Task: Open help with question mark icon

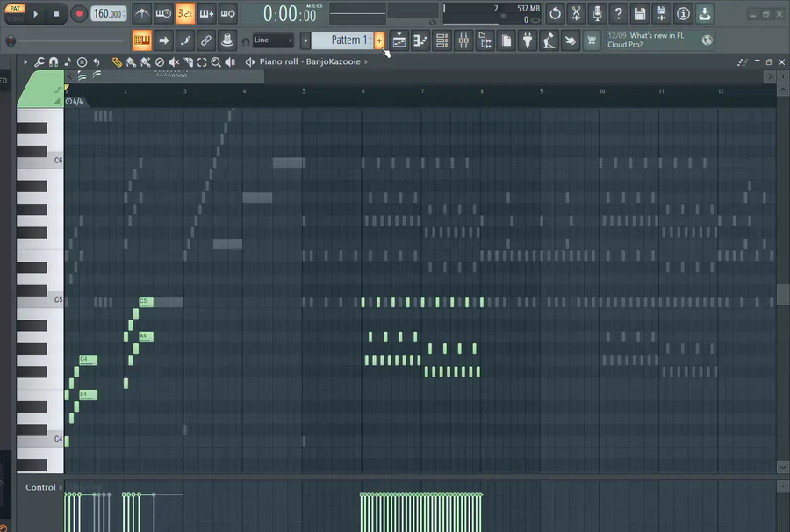Action: 619,13
